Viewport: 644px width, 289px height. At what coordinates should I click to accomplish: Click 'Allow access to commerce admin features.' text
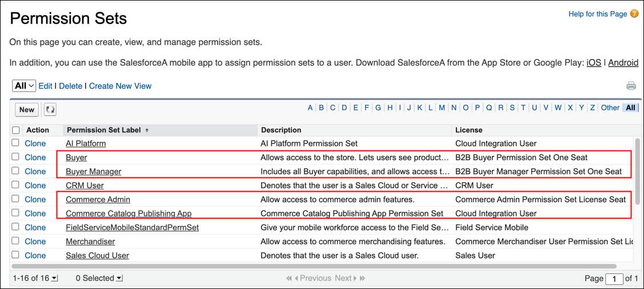(338, 199)
